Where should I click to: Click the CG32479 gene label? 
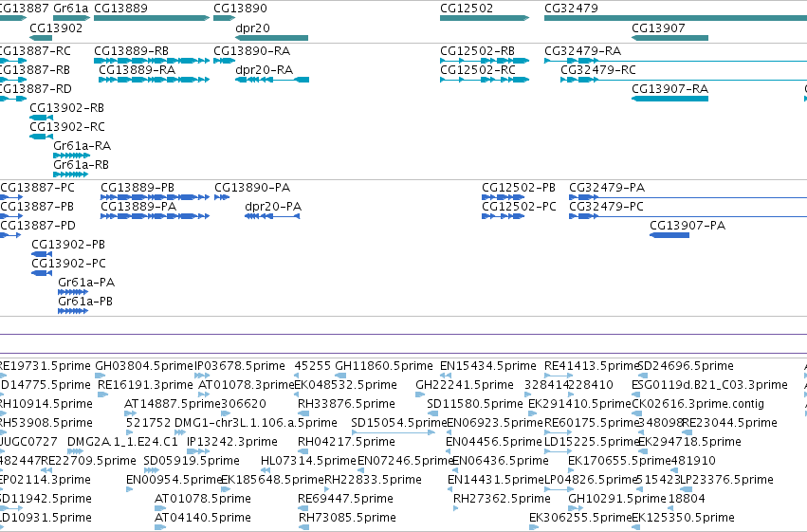tap(571, 9)
